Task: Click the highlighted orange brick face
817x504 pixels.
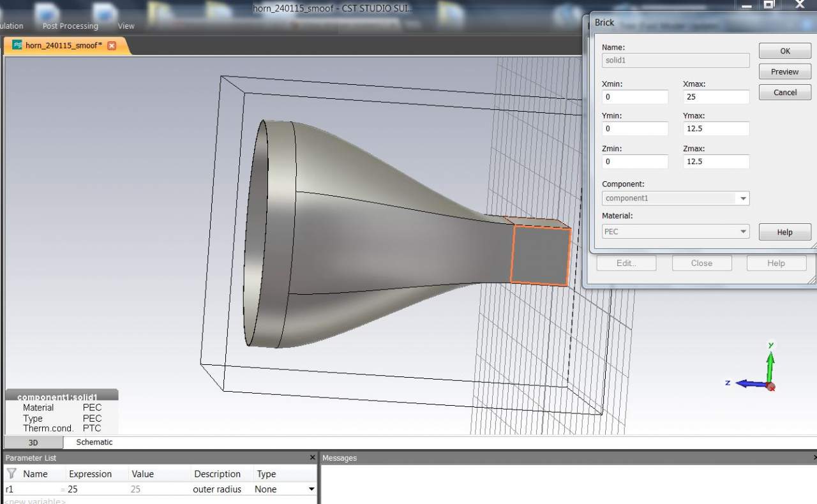Action: 540,256
